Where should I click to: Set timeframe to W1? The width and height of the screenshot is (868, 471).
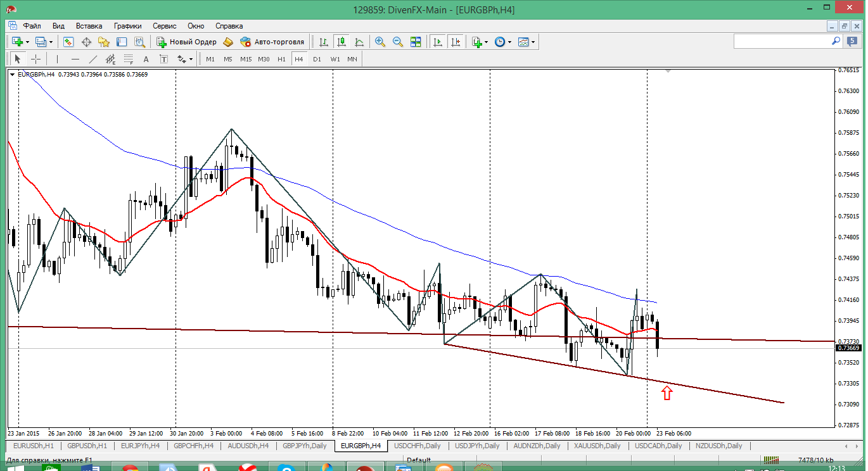coord(335,59)
